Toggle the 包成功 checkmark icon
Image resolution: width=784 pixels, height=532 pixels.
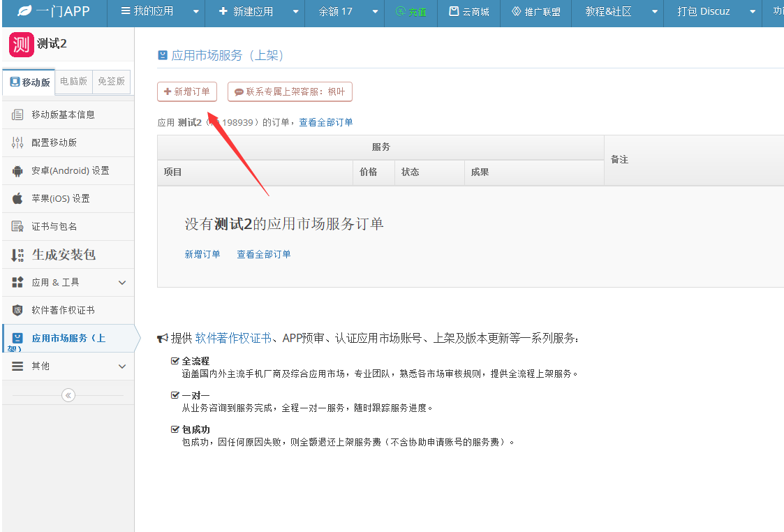(175, 429)
